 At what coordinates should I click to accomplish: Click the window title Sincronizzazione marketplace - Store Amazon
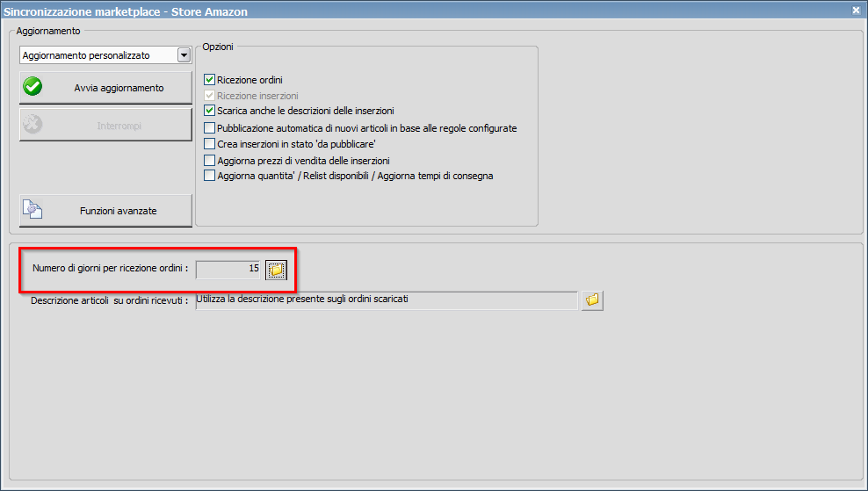click(126, 11)
